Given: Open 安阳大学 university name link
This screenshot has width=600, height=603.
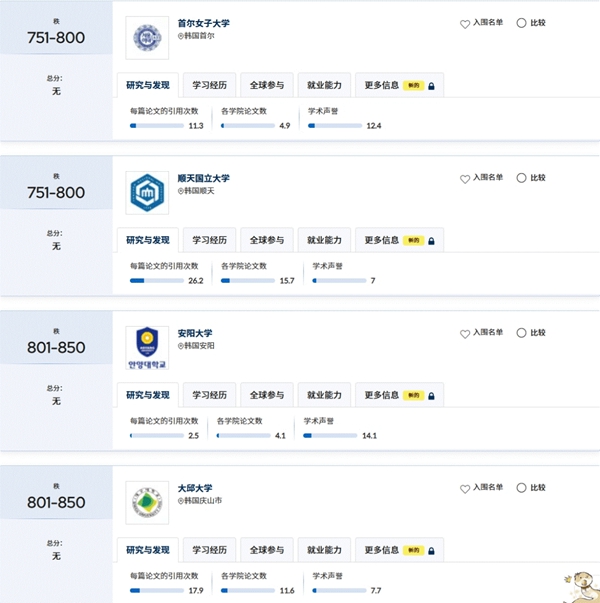Looking at the screenshot, I should point(195,333).
